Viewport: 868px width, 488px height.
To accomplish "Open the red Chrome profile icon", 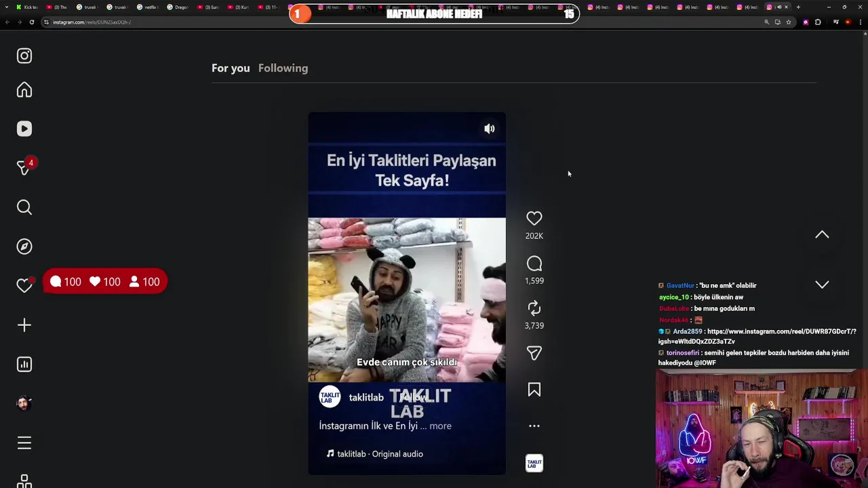I will tap(848, 22).
